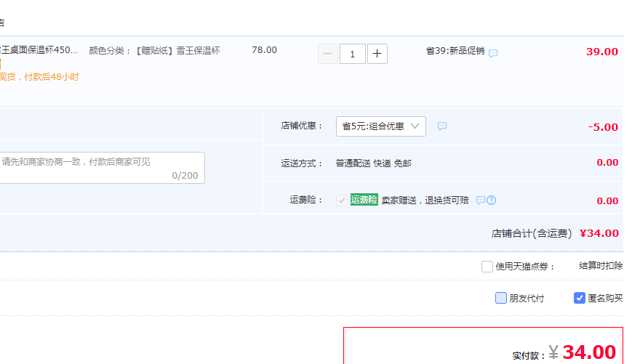Click shipping method text 普通配送 快递 免邮
Viewport: 632px width, 364px height.
point(373,163)
